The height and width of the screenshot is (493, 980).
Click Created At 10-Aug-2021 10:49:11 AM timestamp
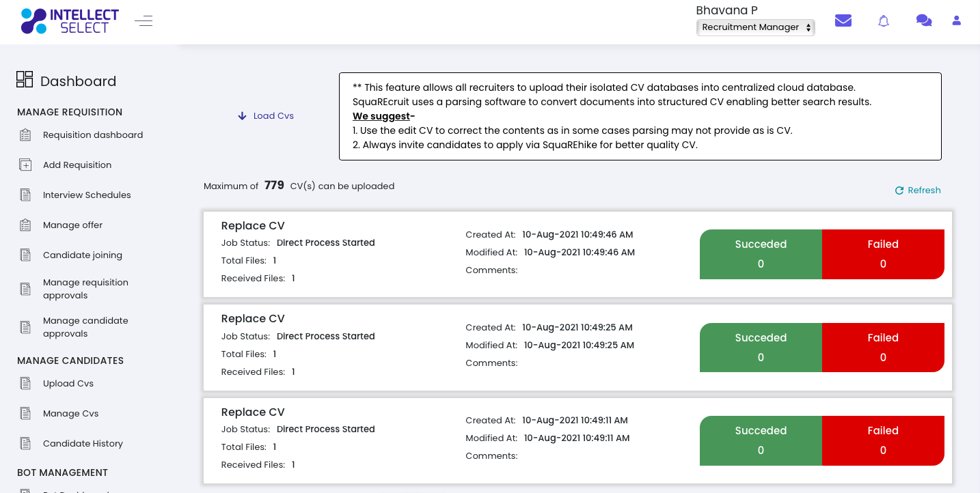tap(575, 420)
